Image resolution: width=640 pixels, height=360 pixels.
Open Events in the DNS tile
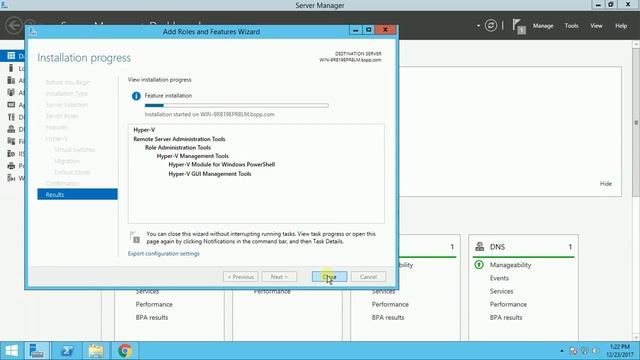coord(499,278)
